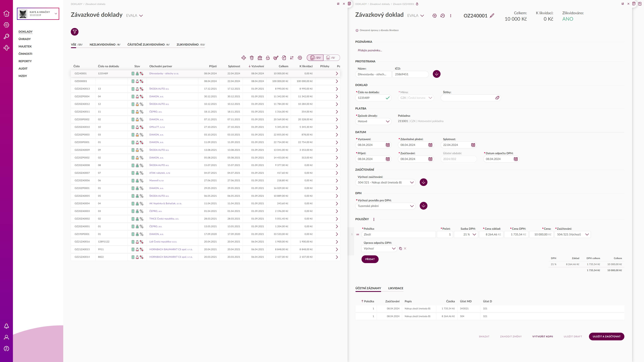Image resolution: width=644 pixels, height=362 pixels.
Task: Click the detail header hexagon settings icon
Action: pos(434,16)
